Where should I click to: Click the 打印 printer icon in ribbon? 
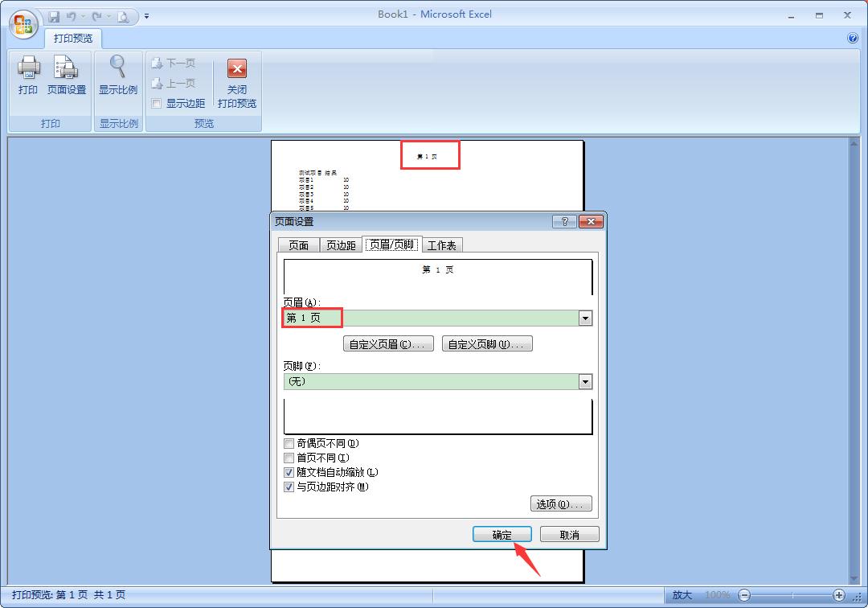[28, 67]
